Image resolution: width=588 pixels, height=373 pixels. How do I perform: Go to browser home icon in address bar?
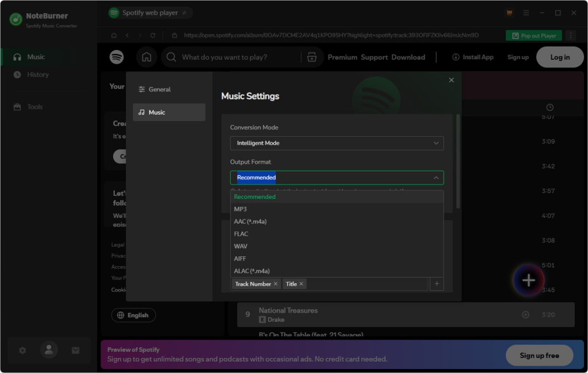(114, 35)
